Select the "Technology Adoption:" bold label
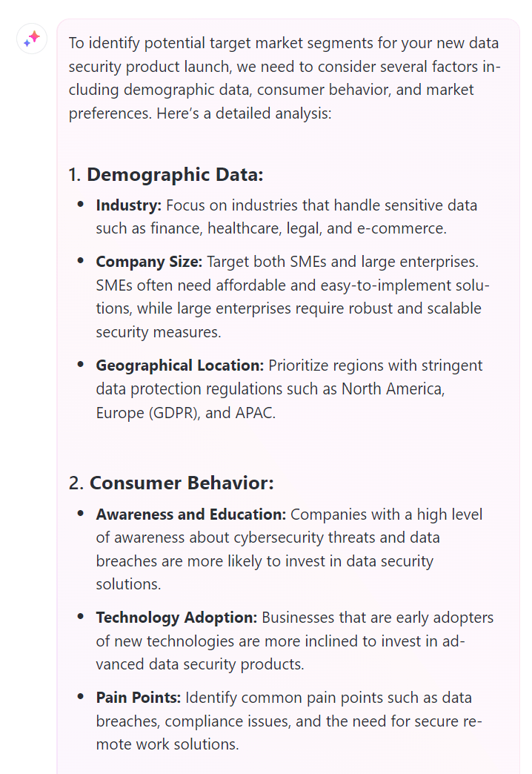 (176, 618)
